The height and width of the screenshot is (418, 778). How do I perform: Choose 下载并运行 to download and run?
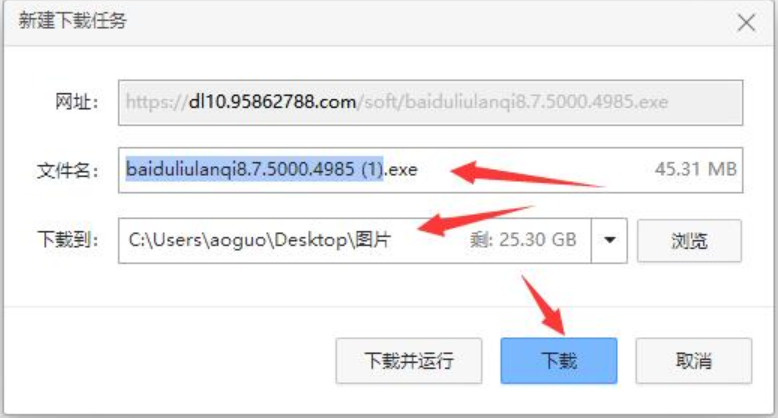(x=409, y=361)
